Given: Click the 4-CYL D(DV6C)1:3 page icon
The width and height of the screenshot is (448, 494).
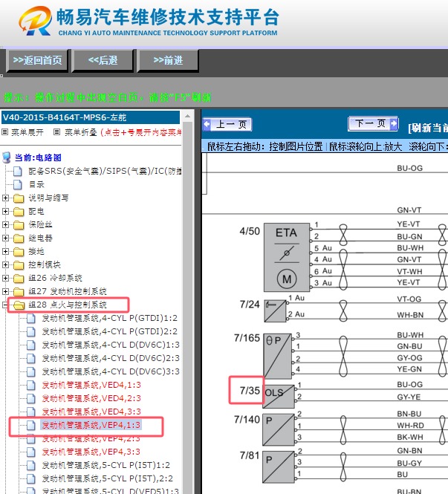Looking at the screenshot, I should [31, 345].
